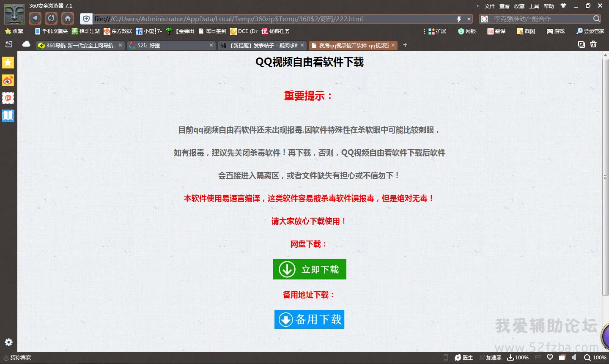This screenshot has width=609, height=364.
Task: Open the downloads icon showing 100%
Action: (x=518, y=358)
